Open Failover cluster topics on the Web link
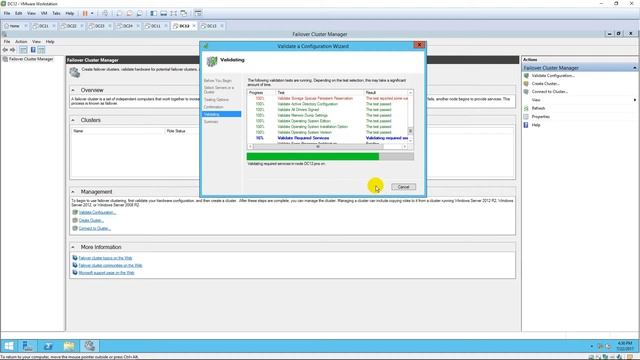 coord(105,258)
